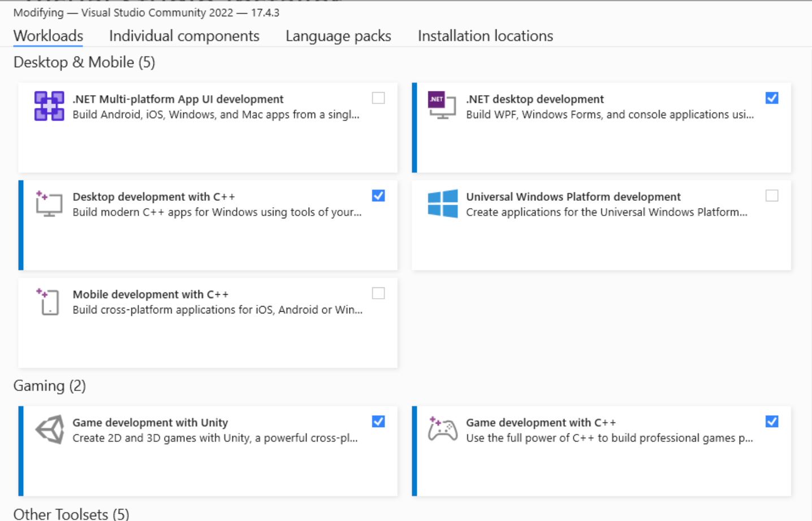
Task: Click the Desktop development with C++ icon
Action: [49, 204]
